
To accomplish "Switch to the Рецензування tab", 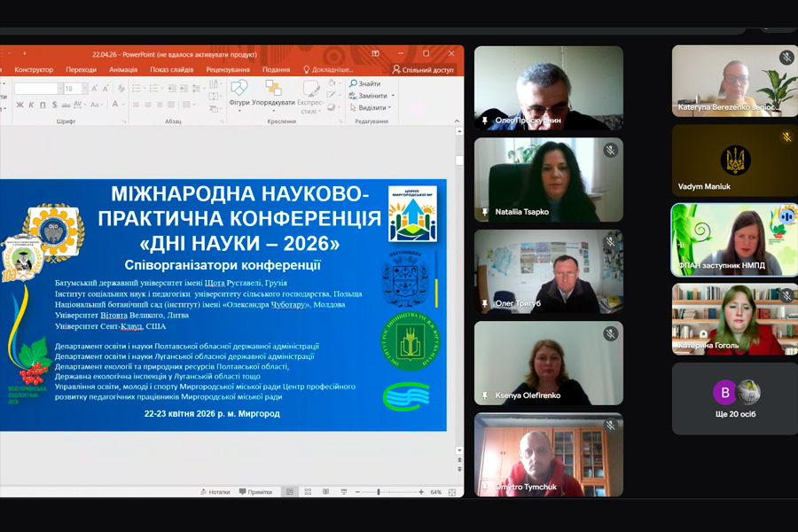I will click(x=228, y=70).
